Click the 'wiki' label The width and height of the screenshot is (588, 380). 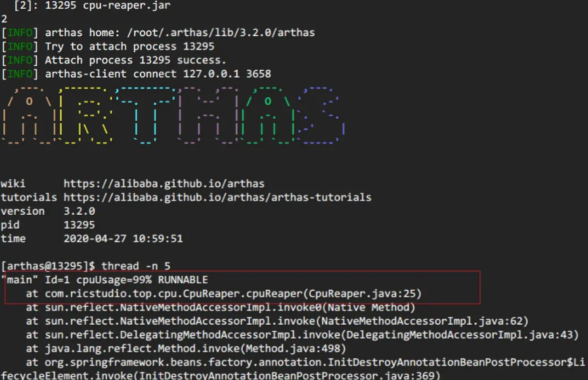pos(13,184)
